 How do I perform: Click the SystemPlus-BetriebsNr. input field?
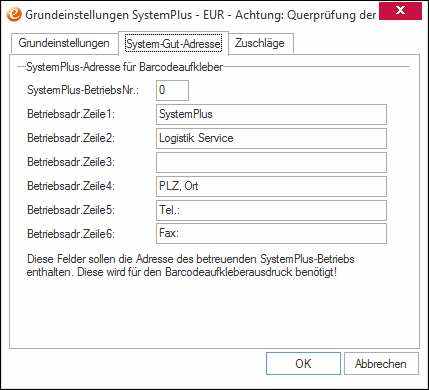coord(172,90)
